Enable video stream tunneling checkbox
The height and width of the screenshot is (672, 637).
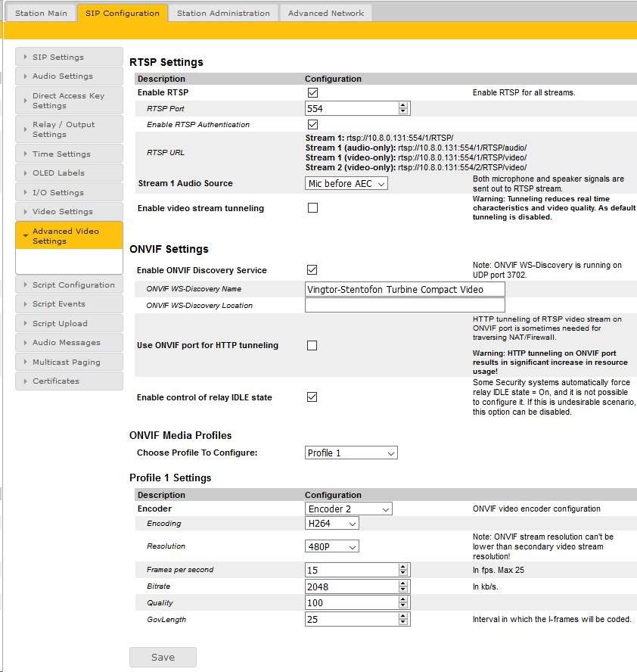coord(312,208)
